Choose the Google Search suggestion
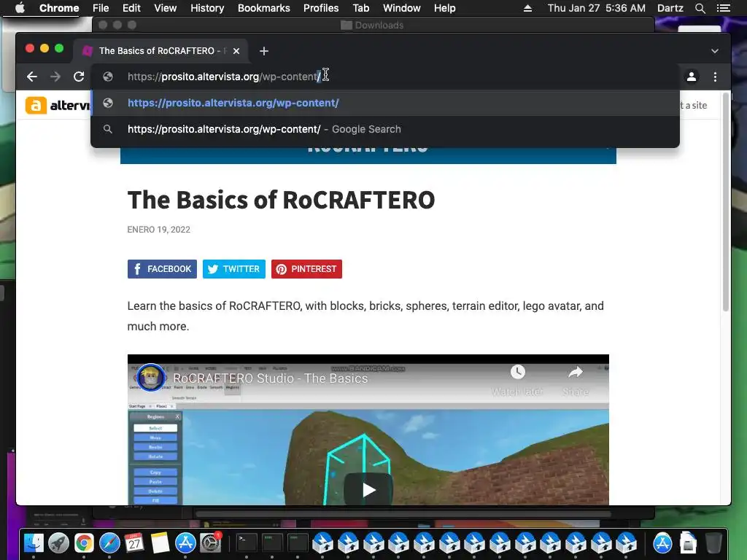The image size is (747, 560). [385, 129]
